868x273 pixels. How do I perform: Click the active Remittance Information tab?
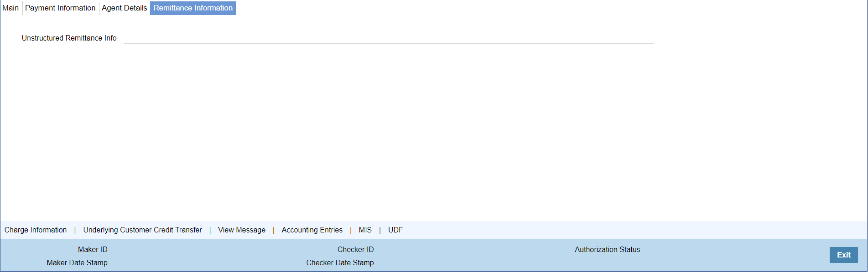[x=193, y=8]
